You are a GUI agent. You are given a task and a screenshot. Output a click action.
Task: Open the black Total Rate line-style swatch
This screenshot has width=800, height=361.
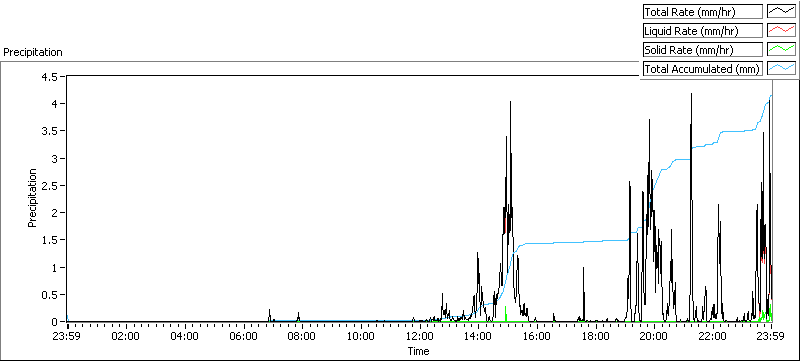coord(781,12)
